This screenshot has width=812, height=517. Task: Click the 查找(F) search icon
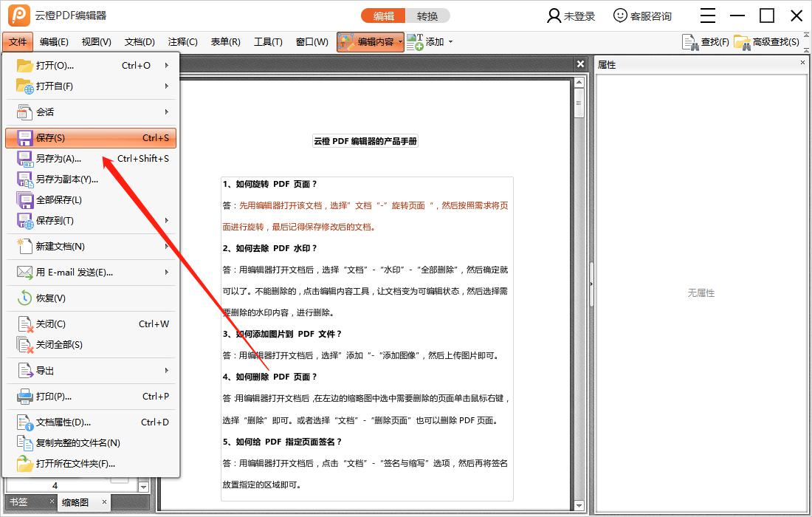coord(690,42)
